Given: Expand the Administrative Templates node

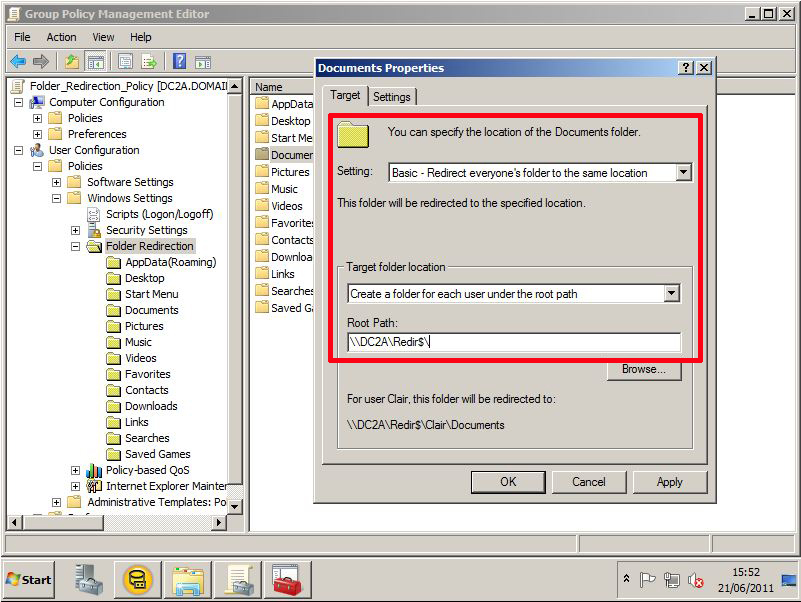Looking at the screenshot, I should [x=56, y=502].
